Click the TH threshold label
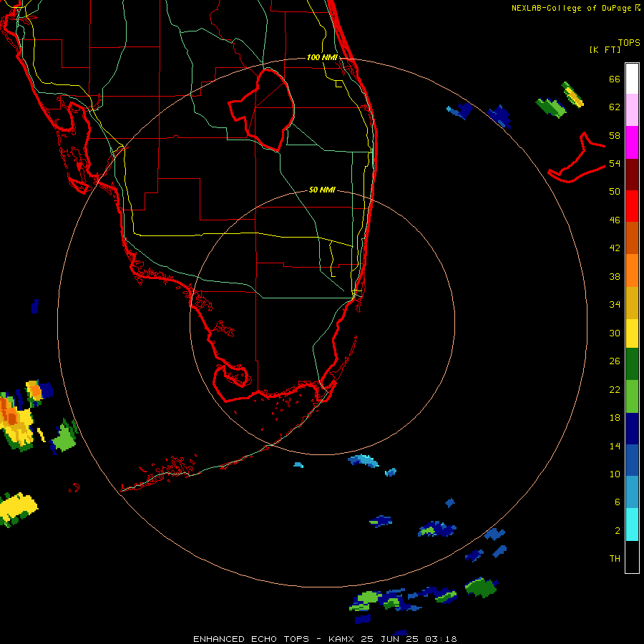Image resolution: width=644 pixels, height=644 pixels. point(615,559)
